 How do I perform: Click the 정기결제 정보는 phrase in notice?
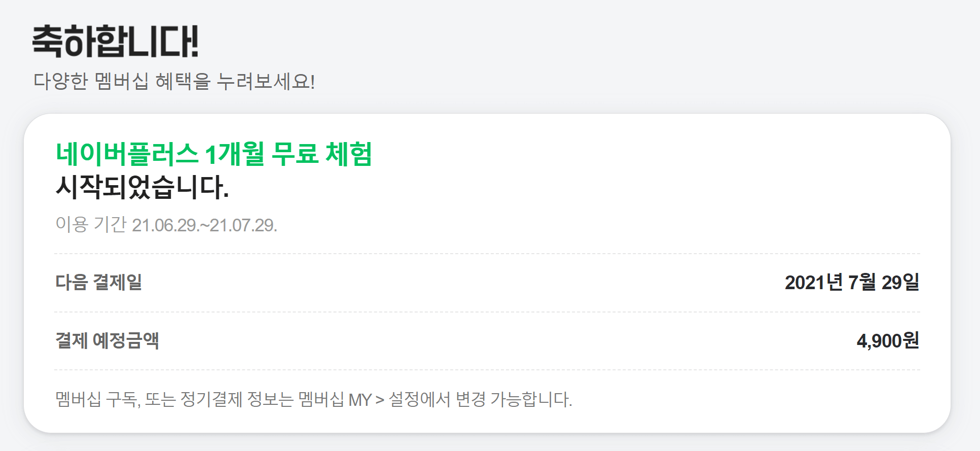click(237, 399)
